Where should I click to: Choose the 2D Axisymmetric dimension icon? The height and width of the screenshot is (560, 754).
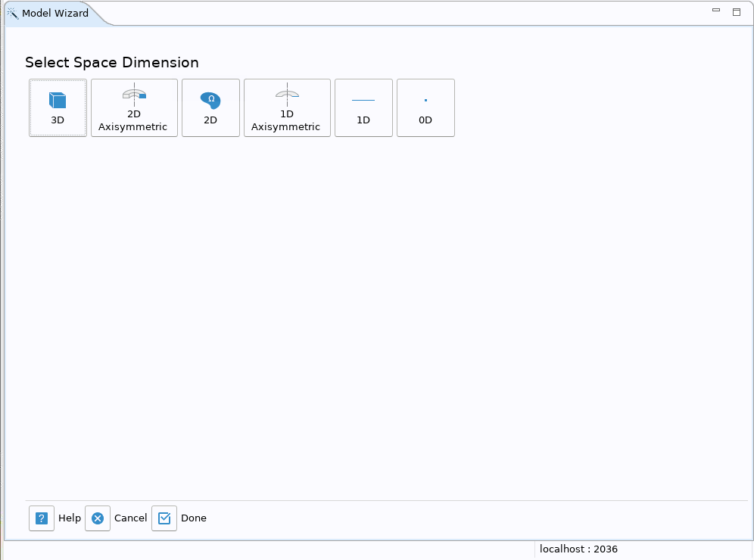[x=134, y=95]
